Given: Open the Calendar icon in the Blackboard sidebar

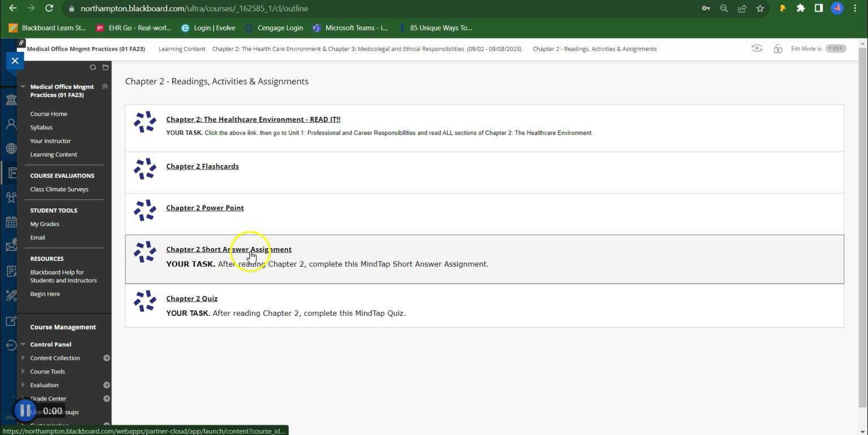Looking at the screenshot, I should 11,221.
